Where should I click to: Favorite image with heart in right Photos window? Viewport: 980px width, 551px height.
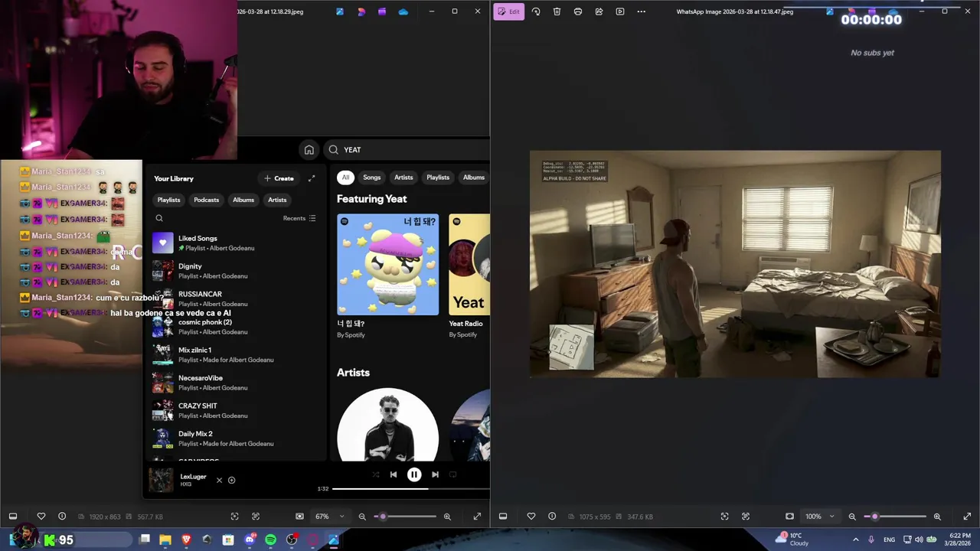point(531,517)
